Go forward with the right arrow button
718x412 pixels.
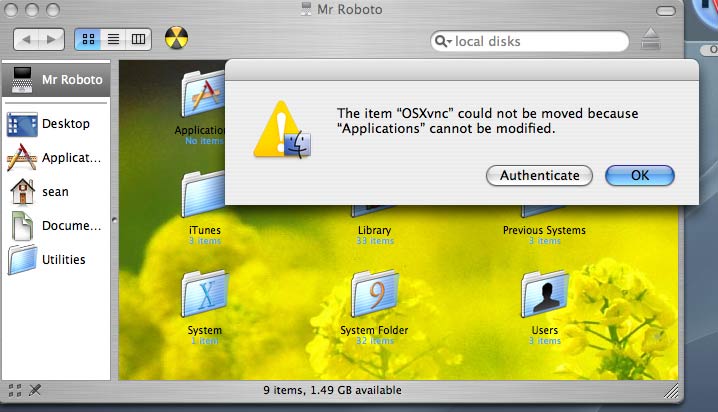[51, 39]
